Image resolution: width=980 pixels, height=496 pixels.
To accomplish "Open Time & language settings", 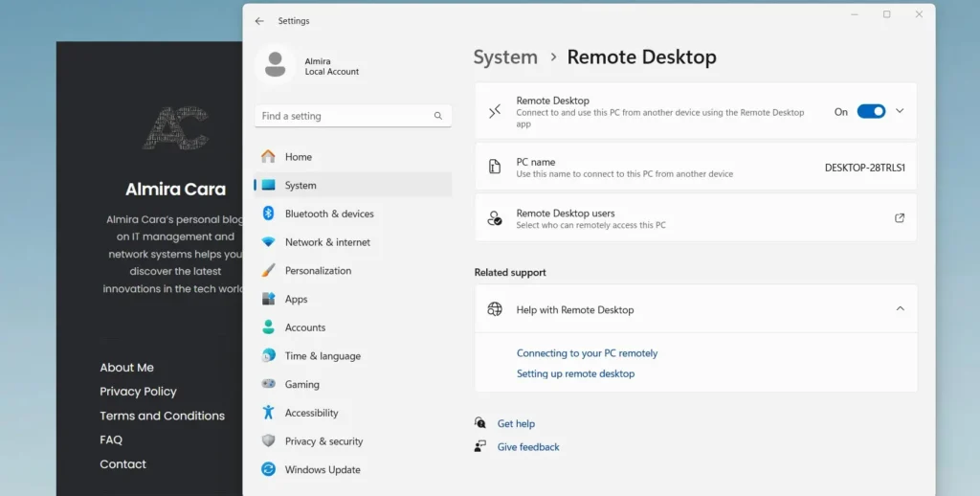I will click(352, 355).
